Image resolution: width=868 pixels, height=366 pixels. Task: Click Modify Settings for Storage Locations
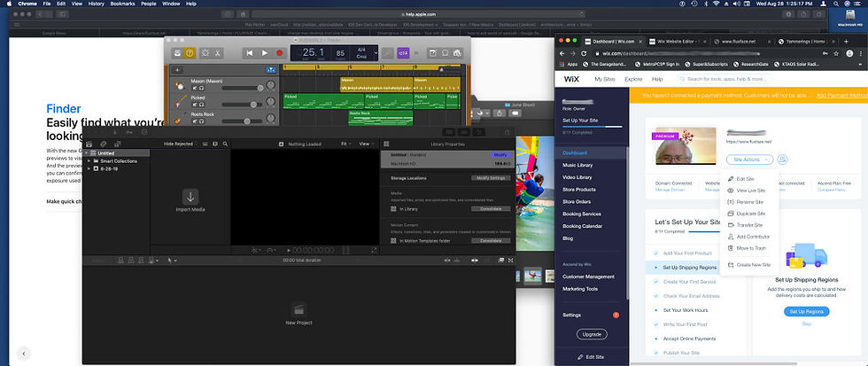[491, 178]
